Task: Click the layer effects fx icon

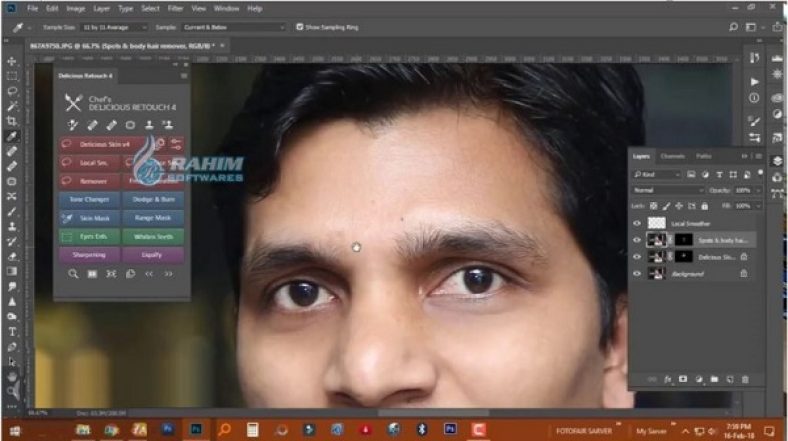Action: [668, 379]
